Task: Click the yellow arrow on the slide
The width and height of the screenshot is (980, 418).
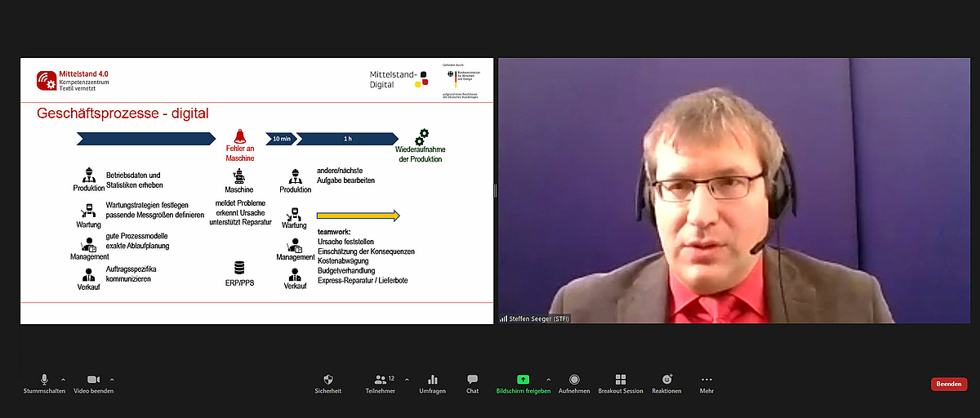Action: pos(359,216)
